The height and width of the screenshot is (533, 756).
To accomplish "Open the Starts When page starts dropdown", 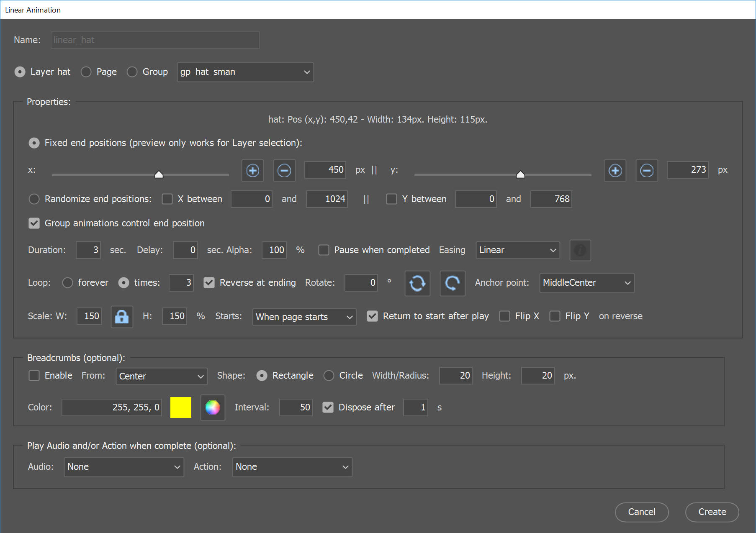I will click(x=304, y=317).
